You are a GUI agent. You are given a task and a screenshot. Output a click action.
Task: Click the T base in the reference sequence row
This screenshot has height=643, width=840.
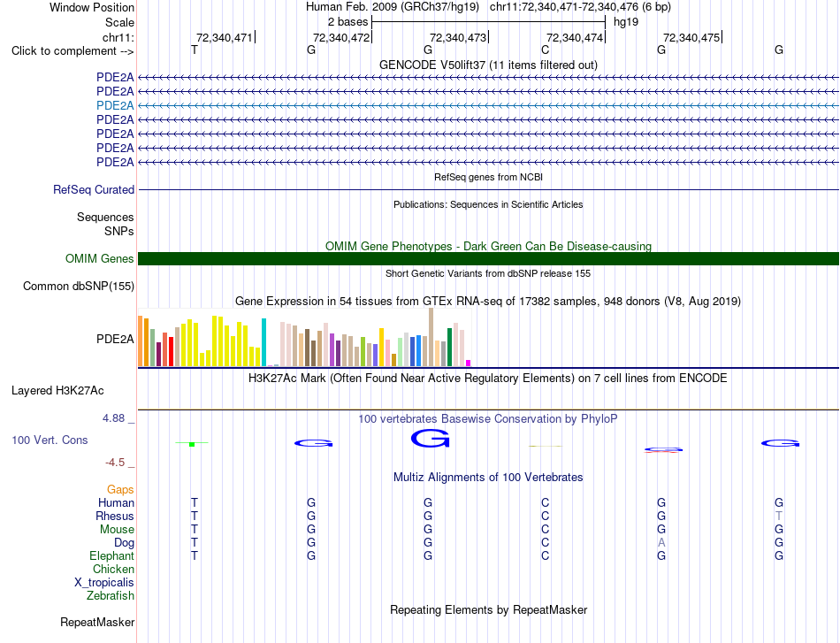tap(195, 50)
